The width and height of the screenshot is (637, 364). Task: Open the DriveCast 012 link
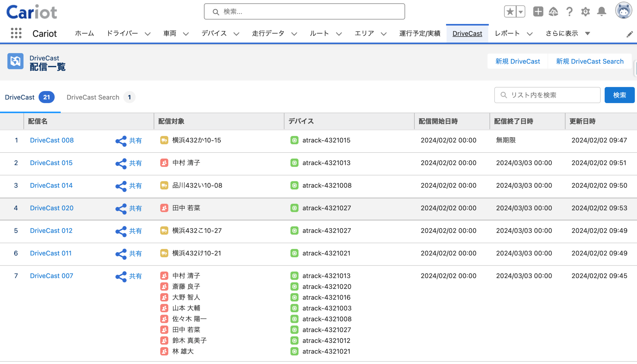(51, 230)
